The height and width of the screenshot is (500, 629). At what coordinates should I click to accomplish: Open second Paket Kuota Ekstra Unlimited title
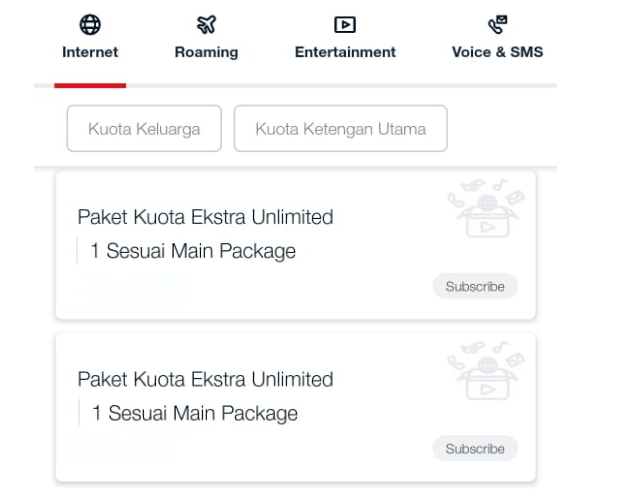click(205, 379)
